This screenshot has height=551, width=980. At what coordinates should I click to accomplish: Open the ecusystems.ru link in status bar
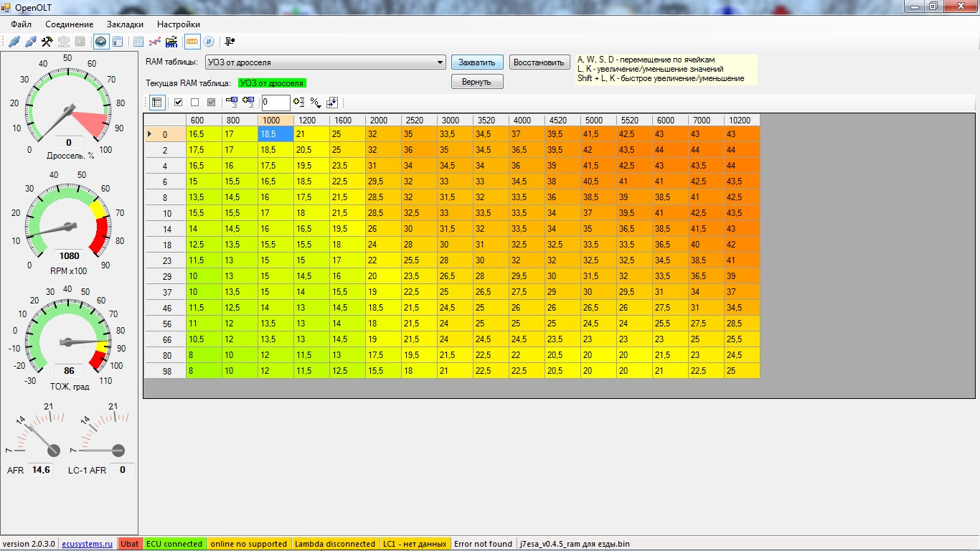87,544
